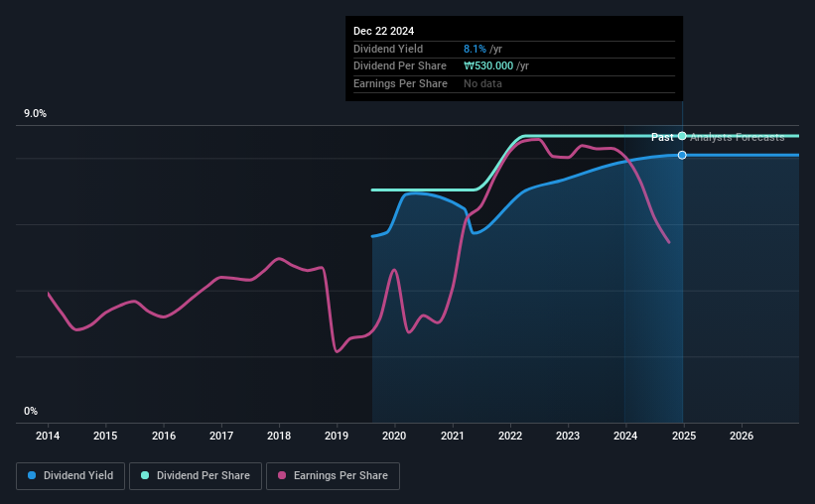Click the tooltip Dividend Yield row label
This screenshot has height=504, width=815.
388,49
